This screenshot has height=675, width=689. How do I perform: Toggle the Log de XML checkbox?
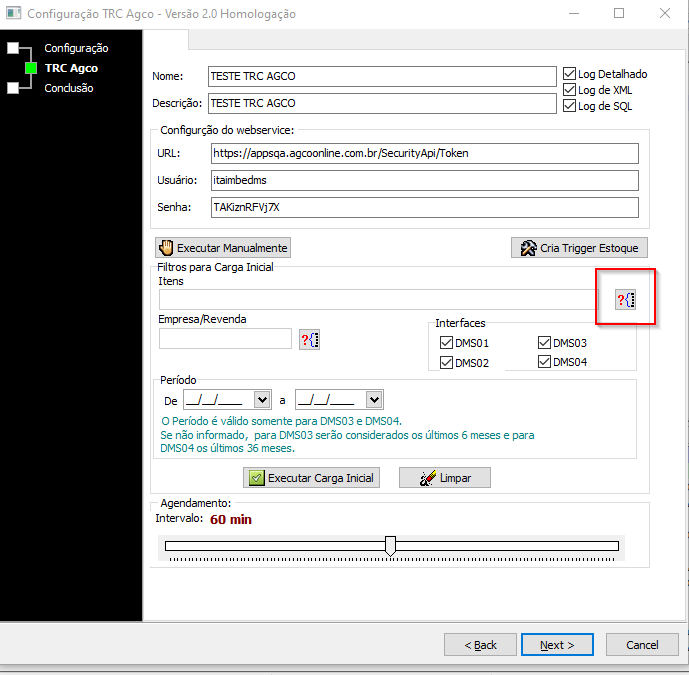pos(569,90)
